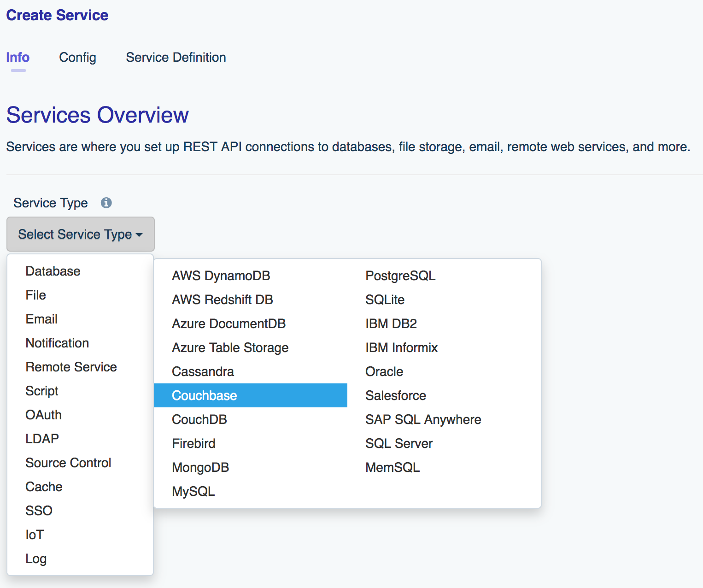Click the Service Type info icon

click(106, 203)
